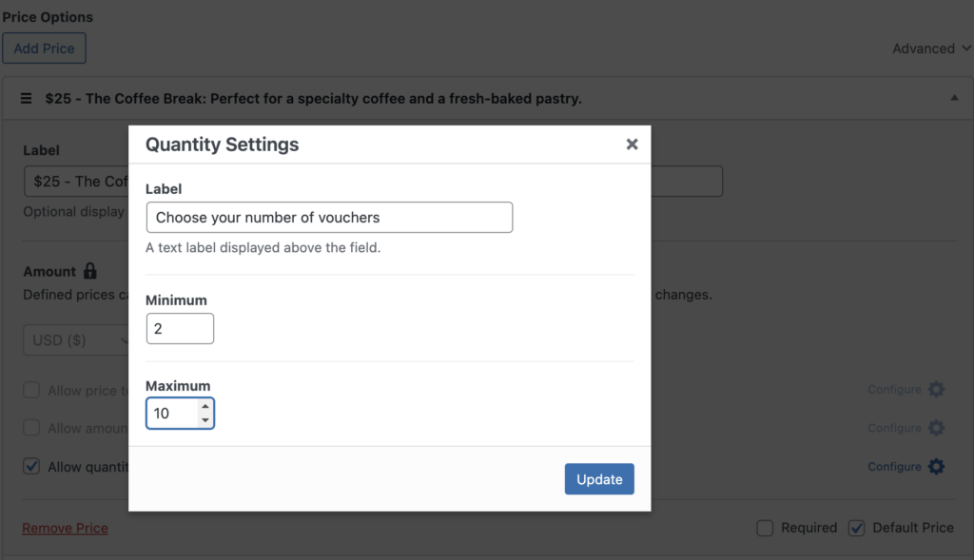This screenshot has width=974, height=560.
Task: Uncheck the Default Price checkbox
Action: click(856, 528)
